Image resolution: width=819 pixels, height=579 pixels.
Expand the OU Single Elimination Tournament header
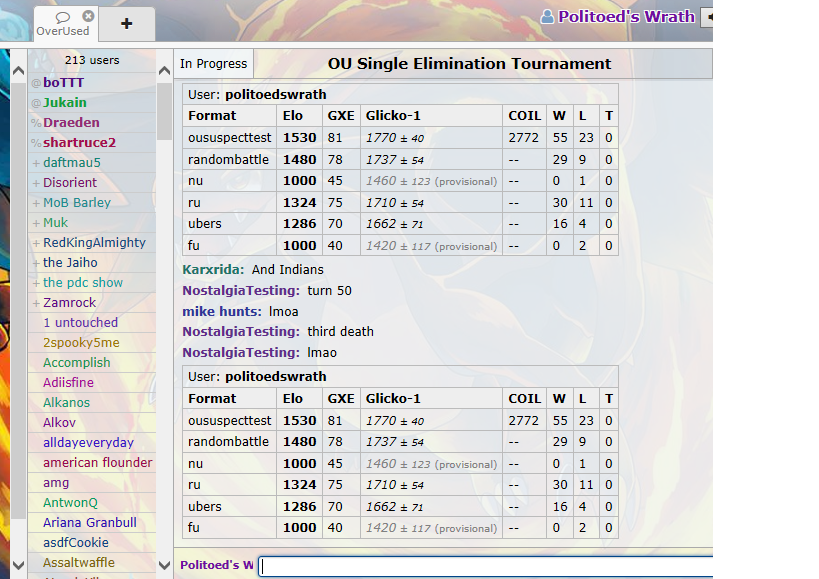[x=469, y=64]
